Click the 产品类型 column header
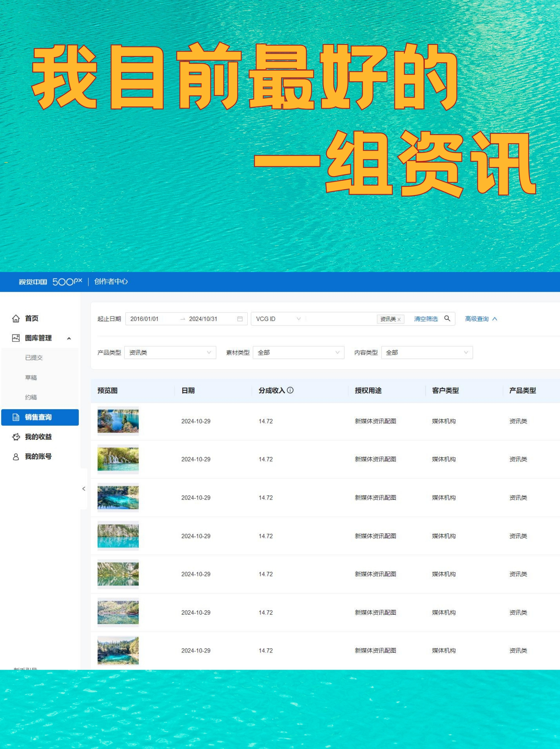Image resolution: width=560 pixels, height=749 pixels. 522,391
